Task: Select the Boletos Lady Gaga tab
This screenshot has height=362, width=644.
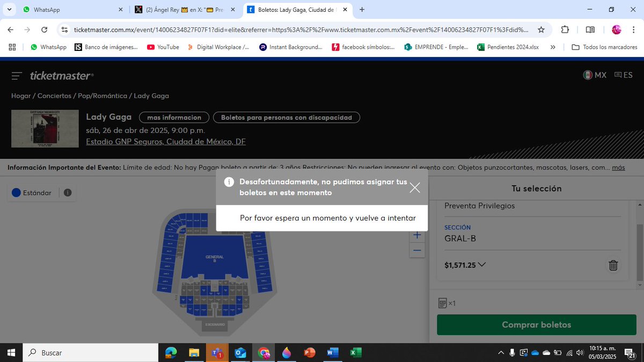Action: pyautogui.click(x=297, y=10)
